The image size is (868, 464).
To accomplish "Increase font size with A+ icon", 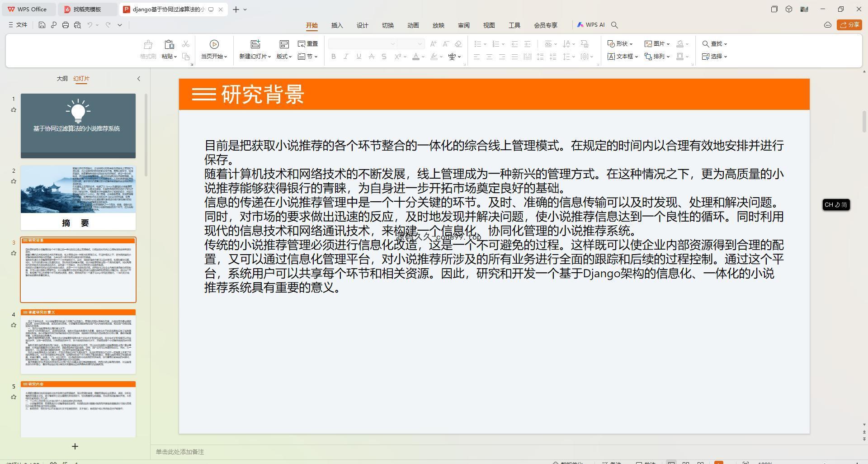I will 434,44.
